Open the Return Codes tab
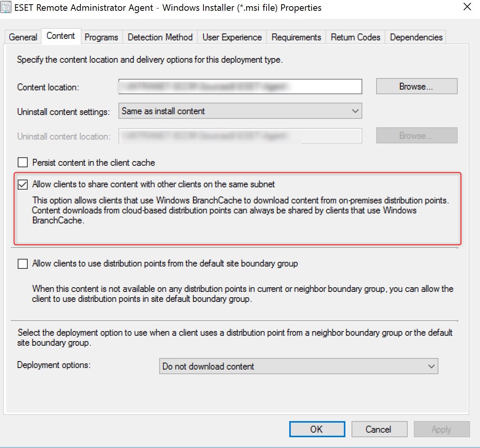This screenshot has width=480, height=448. click(355, 37)
